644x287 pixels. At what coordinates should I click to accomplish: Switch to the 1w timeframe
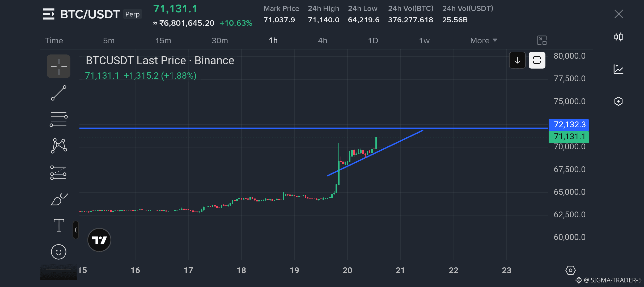click(x=424, y=40)
